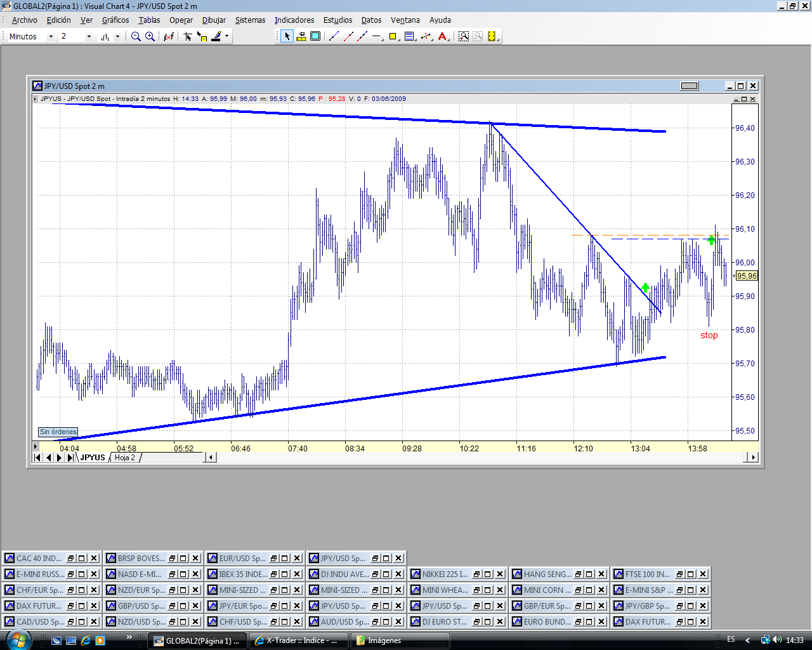Expand the chart type dropdown arrow

pyautogui.click(x=117, y=37)
